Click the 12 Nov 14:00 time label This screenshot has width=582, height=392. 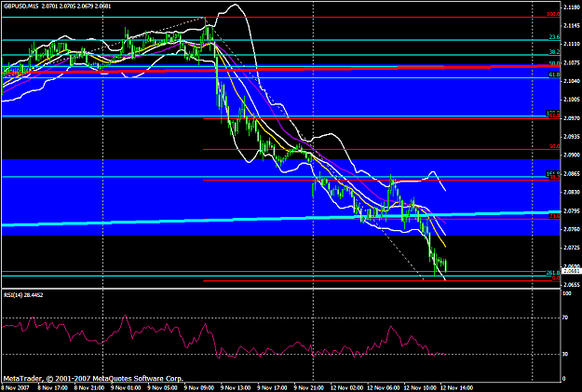click(x=457, y=388)
